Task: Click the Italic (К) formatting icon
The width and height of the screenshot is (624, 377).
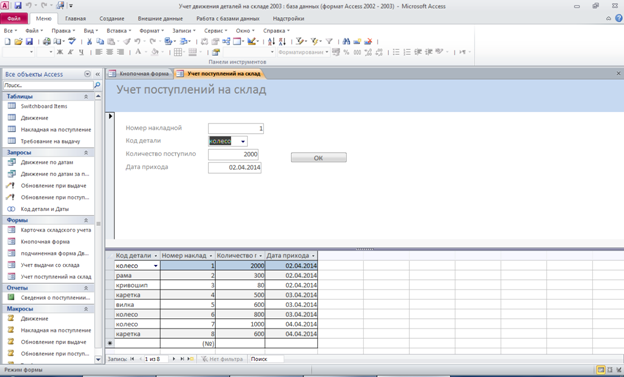Action: (70, 52)
